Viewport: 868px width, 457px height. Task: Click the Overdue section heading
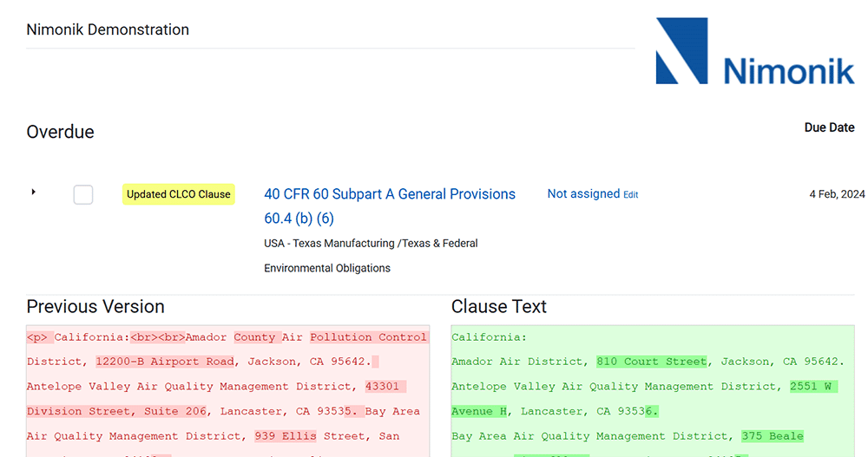(60, 133)
